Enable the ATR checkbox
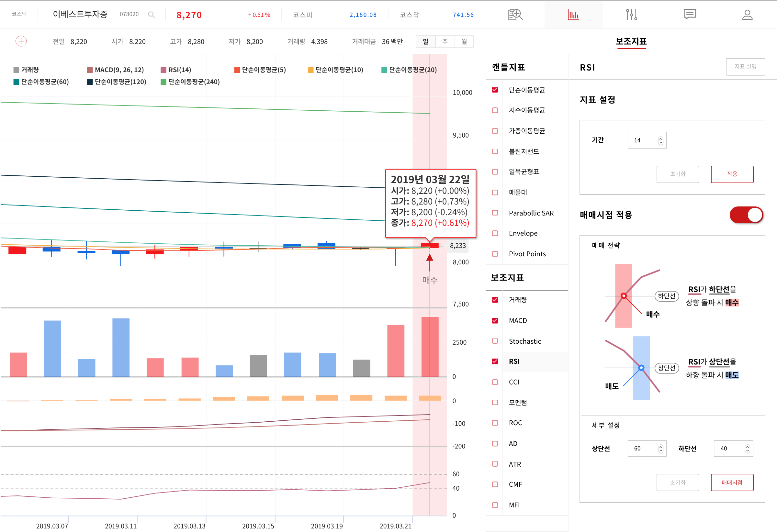Screen dimensions: 777x532 pyautogui.click(x=495, y=464)
